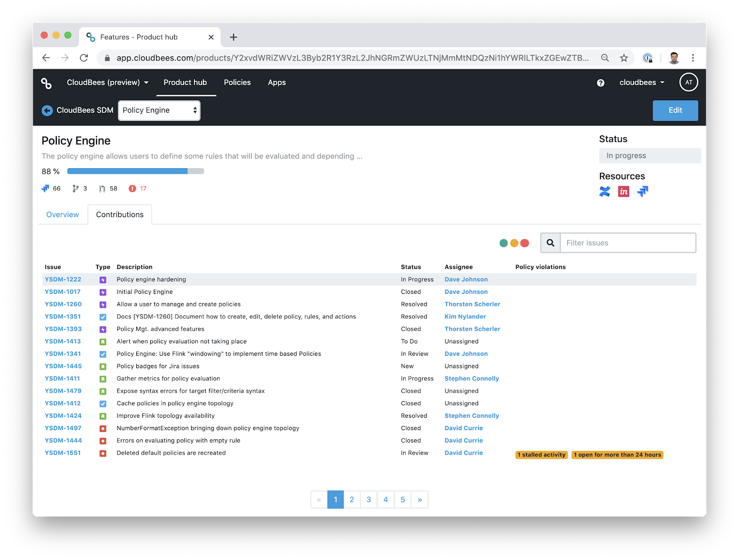The height and width of the screenshot is (560, 739).
Task: Open the Apps menu
Action: tap(277, 83)
